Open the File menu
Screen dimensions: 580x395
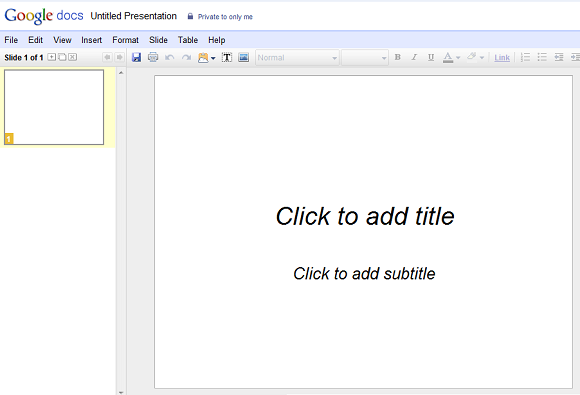tap(11, 40)
